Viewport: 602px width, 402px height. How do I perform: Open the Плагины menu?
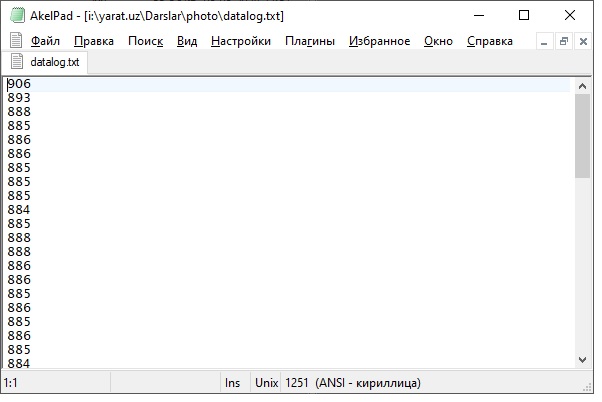[310, 41]
